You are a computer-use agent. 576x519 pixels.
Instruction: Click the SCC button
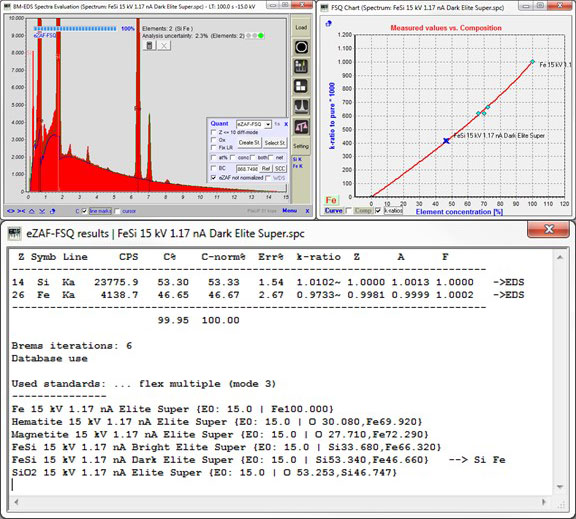tap(280, 169)
